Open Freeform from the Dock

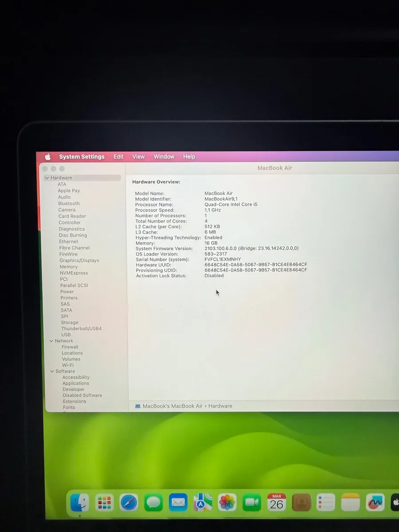(375, 502)
